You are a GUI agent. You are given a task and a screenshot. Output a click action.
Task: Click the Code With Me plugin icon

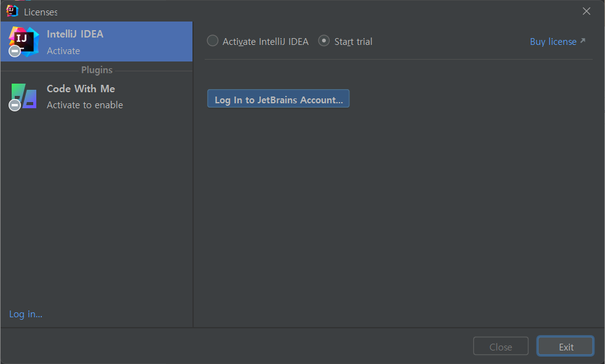pos(23,96)
